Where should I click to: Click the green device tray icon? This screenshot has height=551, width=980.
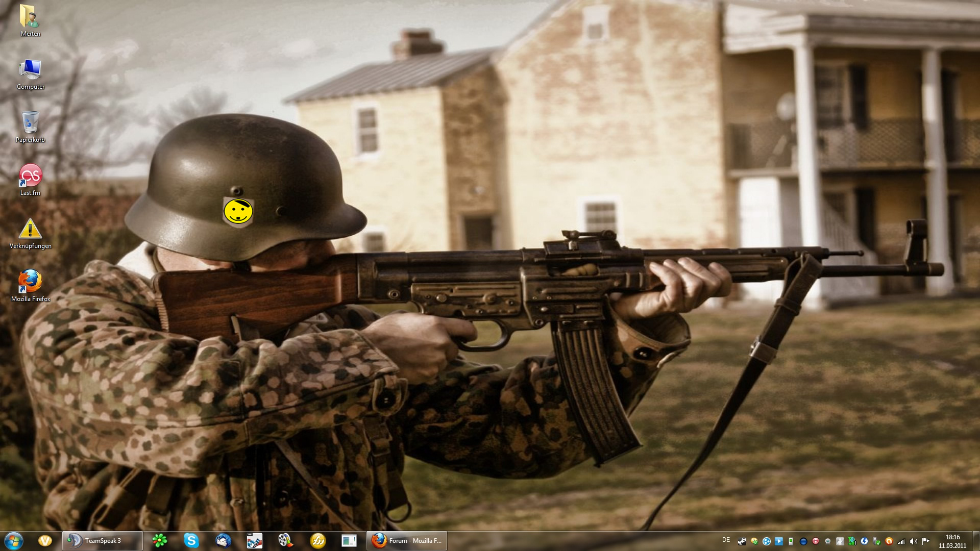(x=791, y=541)
